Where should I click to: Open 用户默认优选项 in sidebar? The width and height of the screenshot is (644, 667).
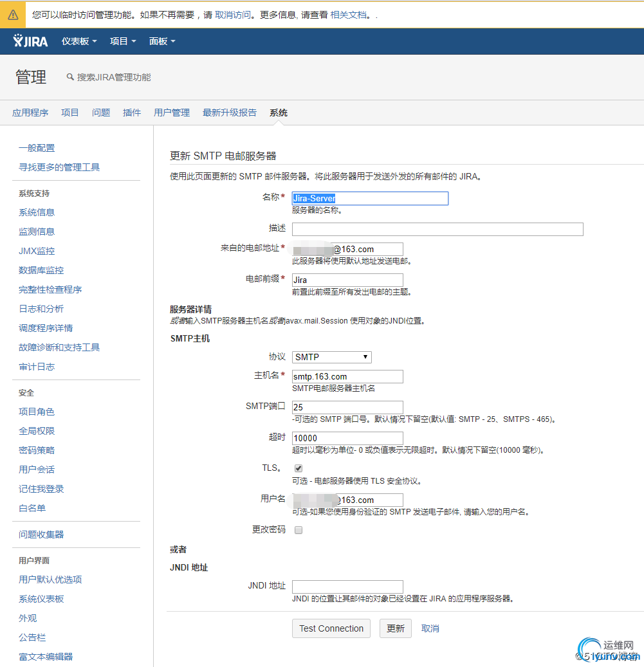pyautogui.click(x=50, y=580)
